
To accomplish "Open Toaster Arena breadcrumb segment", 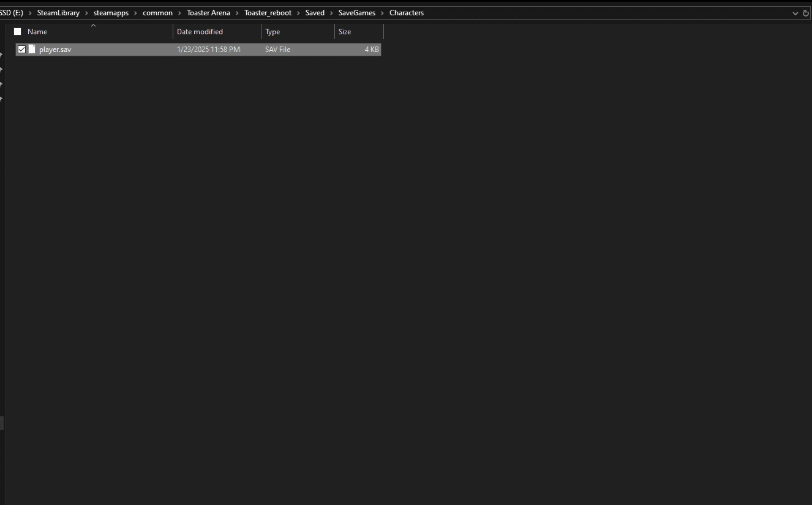I will pos(209,13).
